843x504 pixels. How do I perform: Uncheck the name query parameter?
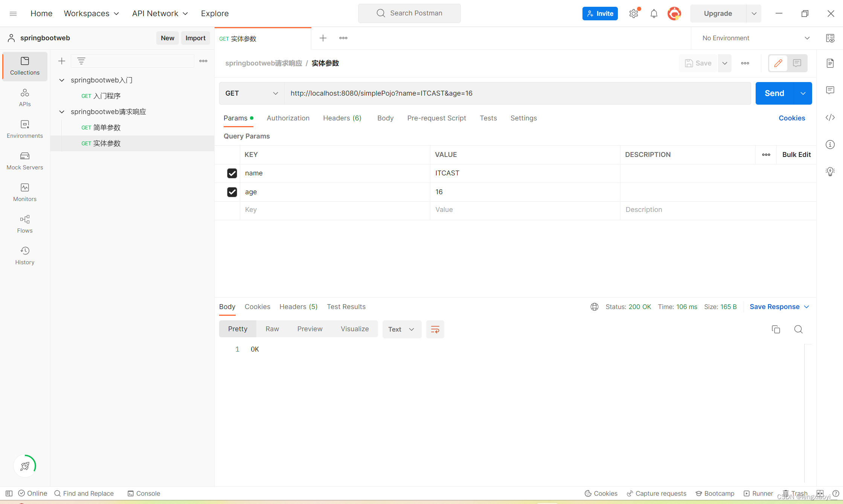(232, 173)
